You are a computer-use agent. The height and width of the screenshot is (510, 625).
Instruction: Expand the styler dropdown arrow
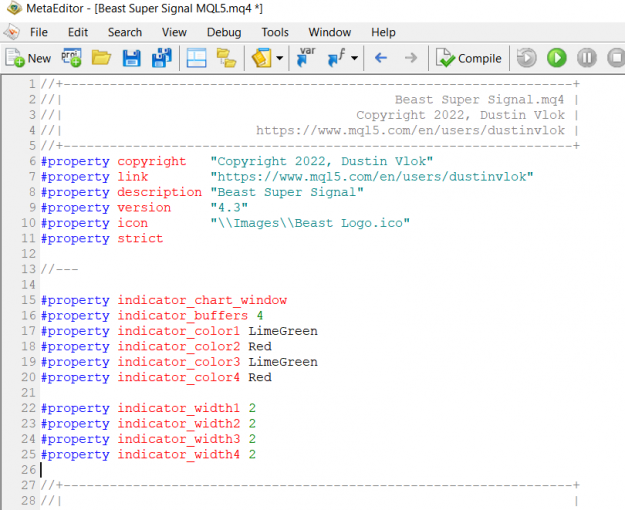(280, 58)
